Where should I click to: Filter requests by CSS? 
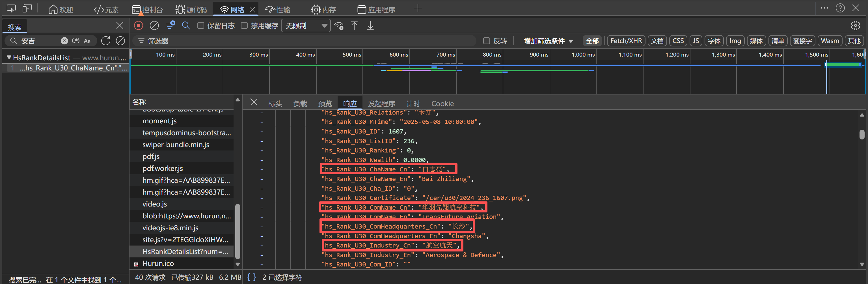(678, 41)
